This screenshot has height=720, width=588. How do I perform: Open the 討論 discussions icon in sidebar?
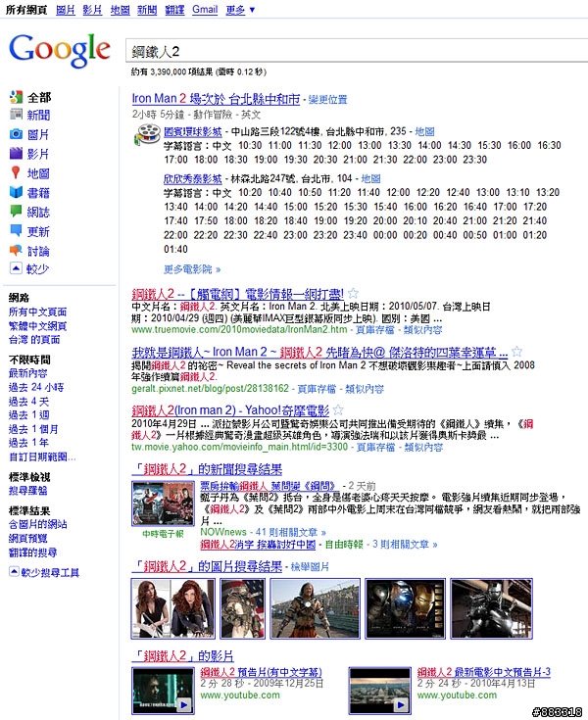16,250
